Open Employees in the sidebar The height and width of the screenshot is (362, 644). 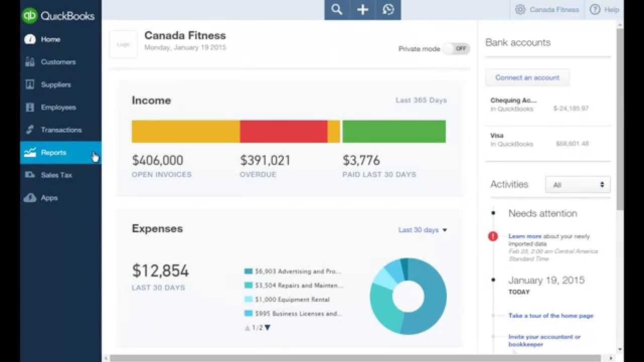[x=60, y=107]
